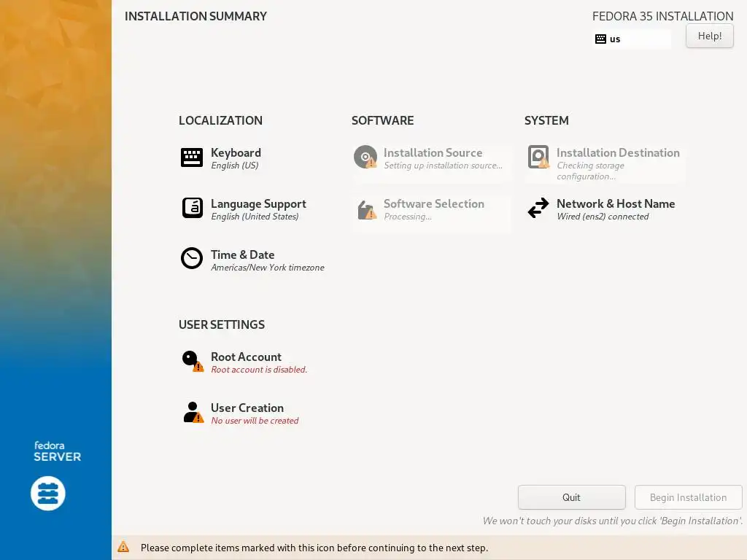Click 'Processing...' status text
This screenshot has height=560, width=747.
point(407,217)
